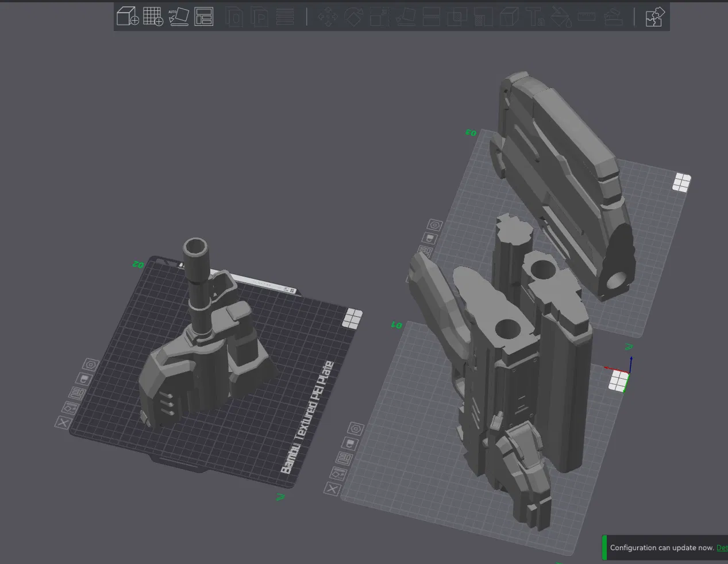Select the Move tool in toolbar
The image size is (728, 564).
click(x=328, y=17)
